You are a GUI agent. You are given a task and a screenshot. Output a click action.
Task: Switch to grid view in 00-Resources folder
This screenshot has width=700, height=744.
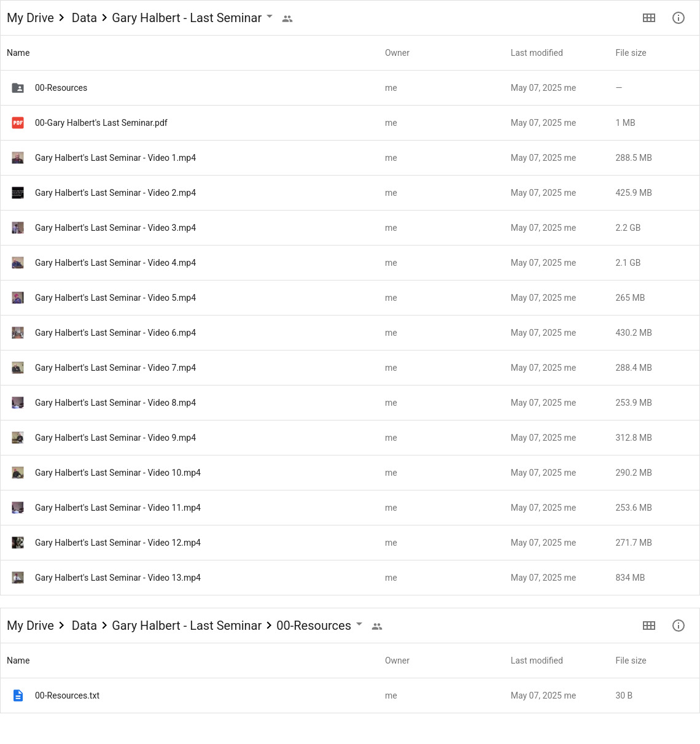point(648,626)
